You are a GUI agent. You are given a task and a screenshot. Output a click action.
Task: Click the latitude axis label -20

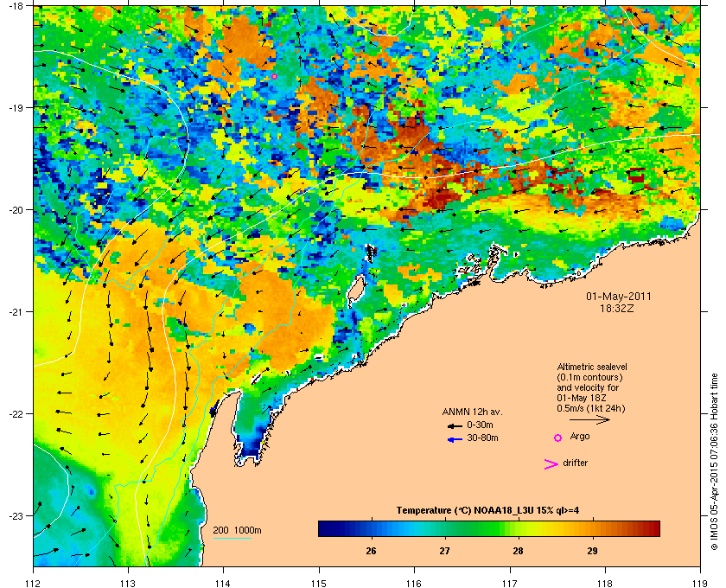click(16, 209)
